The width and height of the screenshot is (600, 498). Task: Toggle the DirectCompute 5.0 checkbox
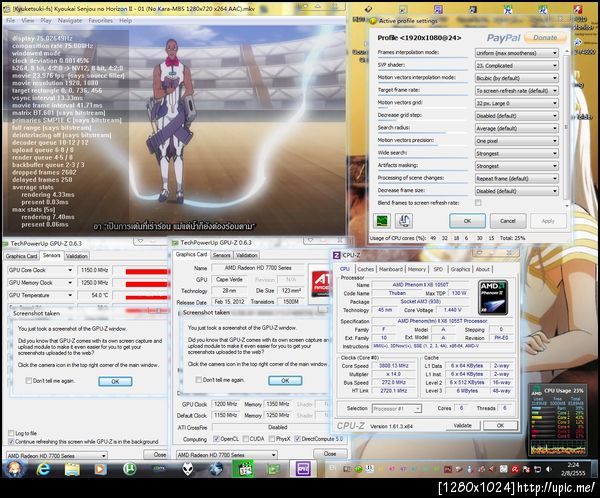click(297, 439)
